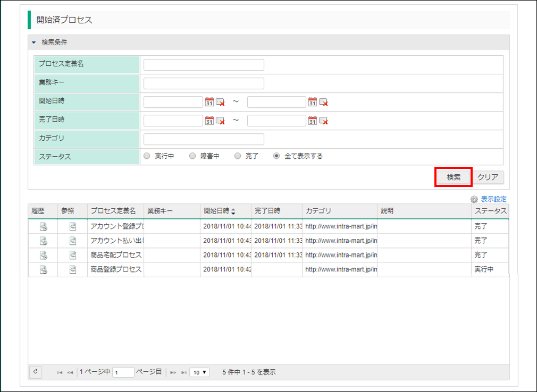Click the refresh icon in the pager

pyautogui.click(x=36, y=372)
